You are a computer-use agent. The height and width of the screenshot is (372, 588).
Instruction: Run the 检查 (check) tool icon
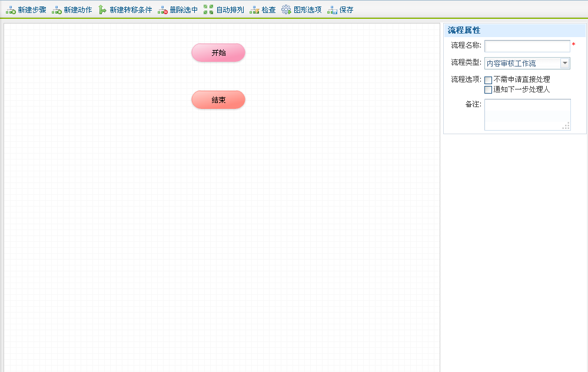tap(254, 10)
